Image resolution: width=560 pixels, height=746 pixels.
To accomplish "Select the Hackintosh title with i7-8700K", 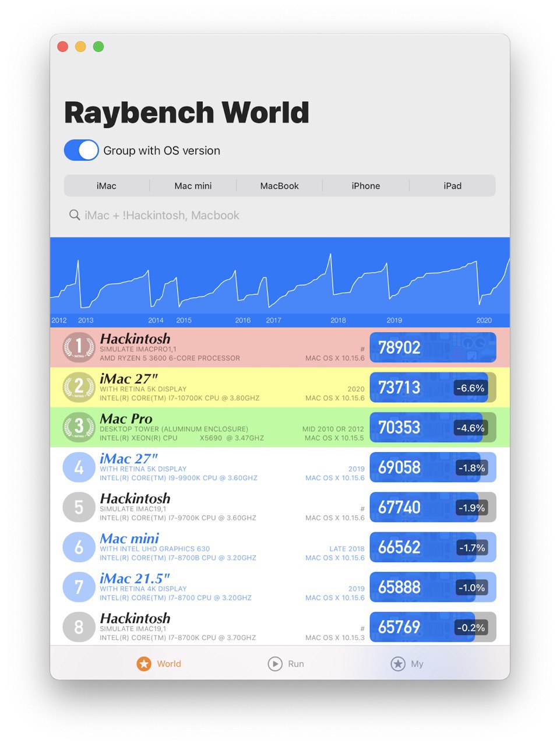I will [135, 618].
